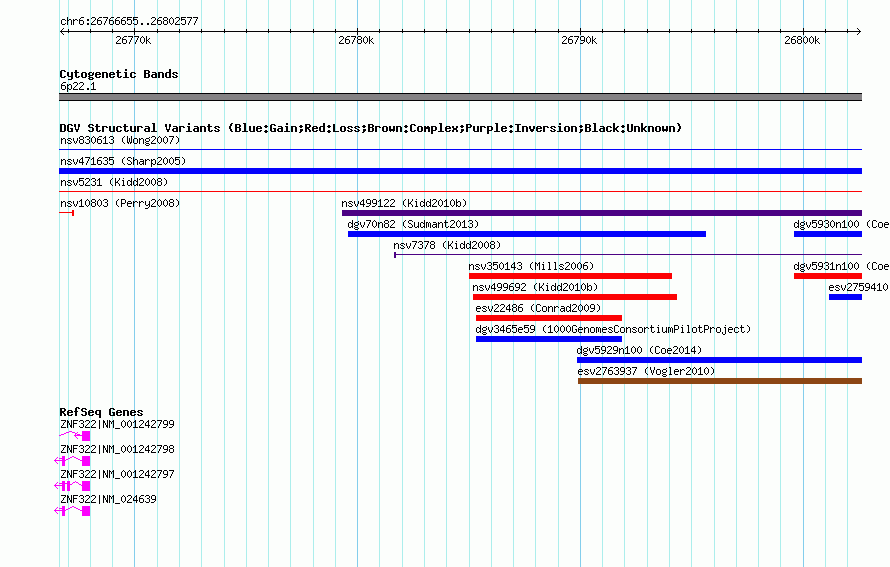Click the nsv499692 (Kidd2010b) label
Screen dimensions: 890x567
click(x=535, y=287)
